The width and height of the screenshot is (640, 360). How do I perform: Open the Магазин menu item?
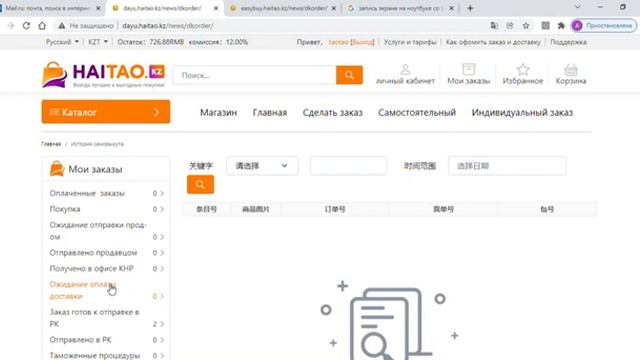[218, 113]
